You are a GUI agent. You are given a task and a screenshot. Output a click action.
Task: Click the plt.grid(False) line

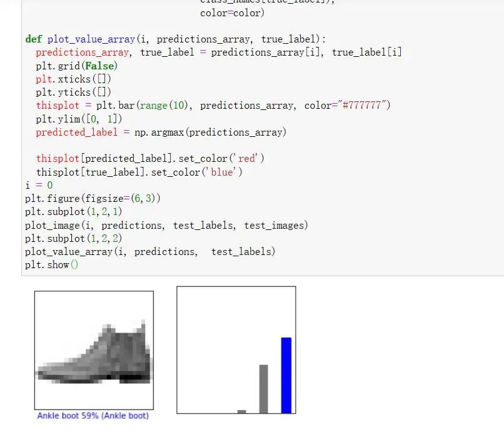(x=76, y=66)
